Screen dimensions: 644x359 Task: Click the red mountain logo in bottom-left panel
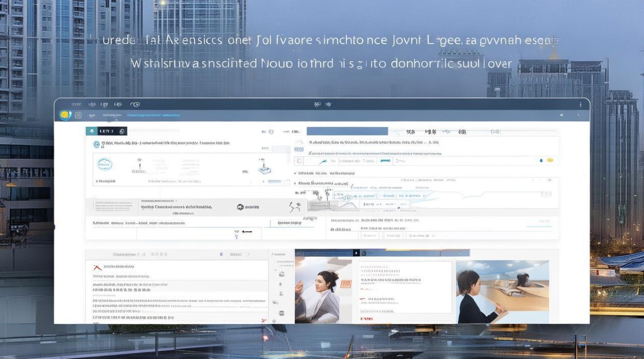click(97, 267)
